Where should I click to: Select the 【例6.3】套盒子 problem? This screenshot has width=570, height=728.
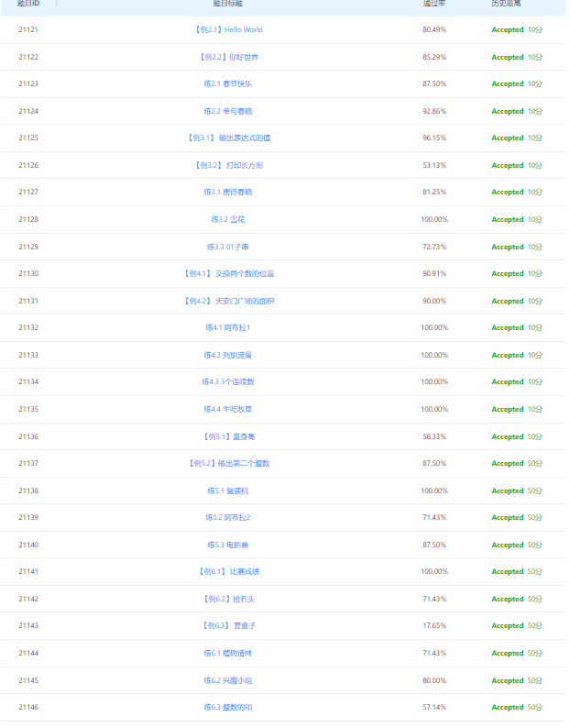[x=228, y=625]
